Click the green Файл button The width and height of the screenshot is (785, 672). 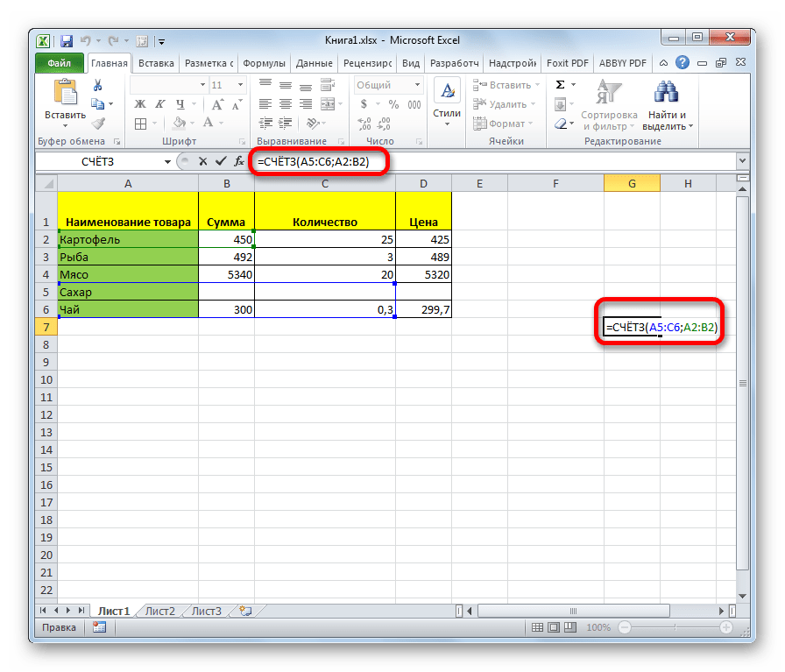tap(59, 63)
